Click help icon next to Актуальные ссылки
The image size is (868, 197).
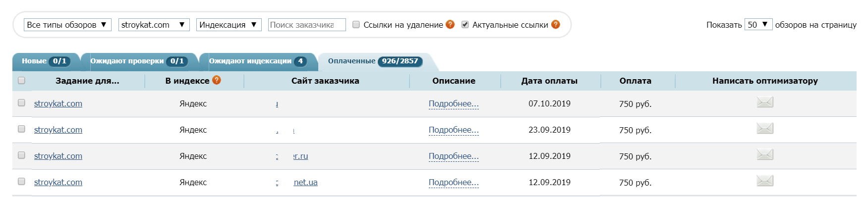[x=556, y=24]
